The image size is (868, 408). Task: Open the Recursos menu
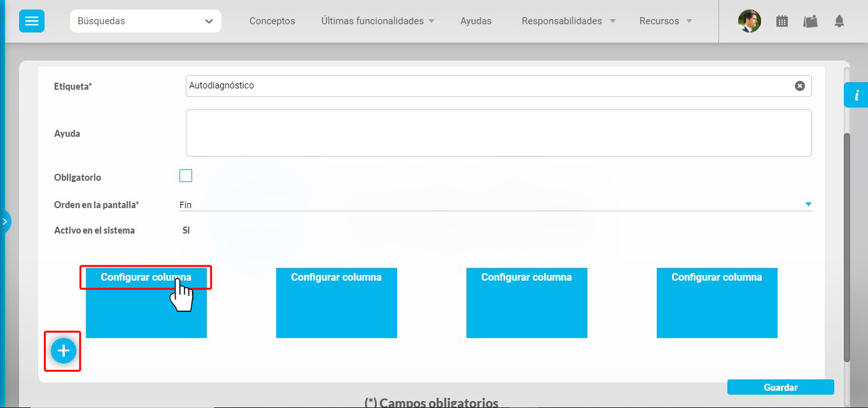click(666, 21)
